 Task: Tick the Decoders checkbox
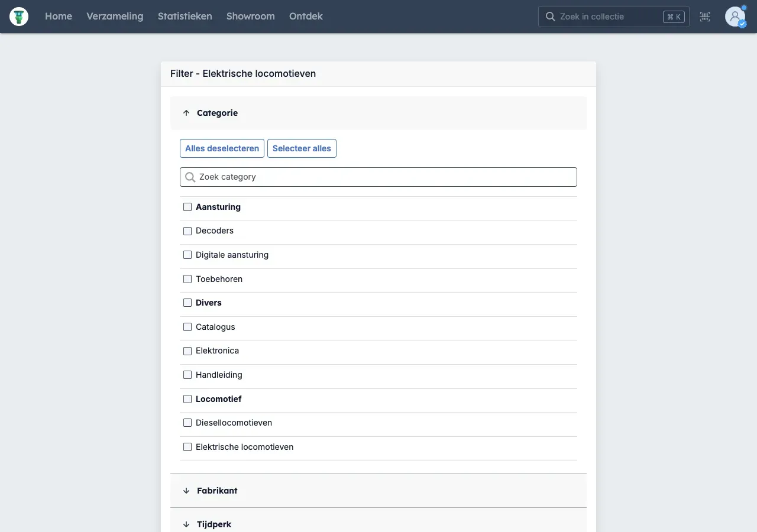coord(187,231)
